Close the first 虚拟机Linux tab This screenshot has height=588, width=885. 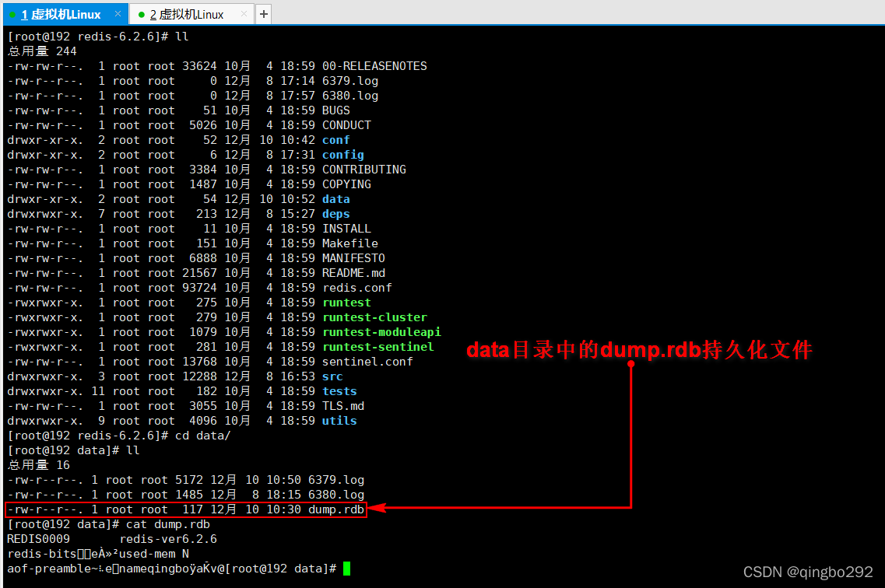tap(118, 13)
